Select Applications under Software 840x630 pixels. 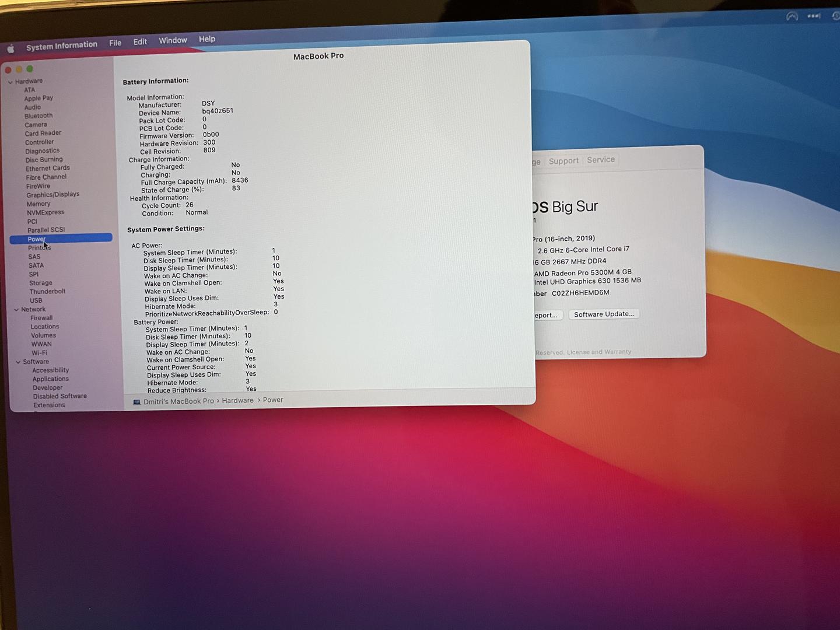(51, 379)
